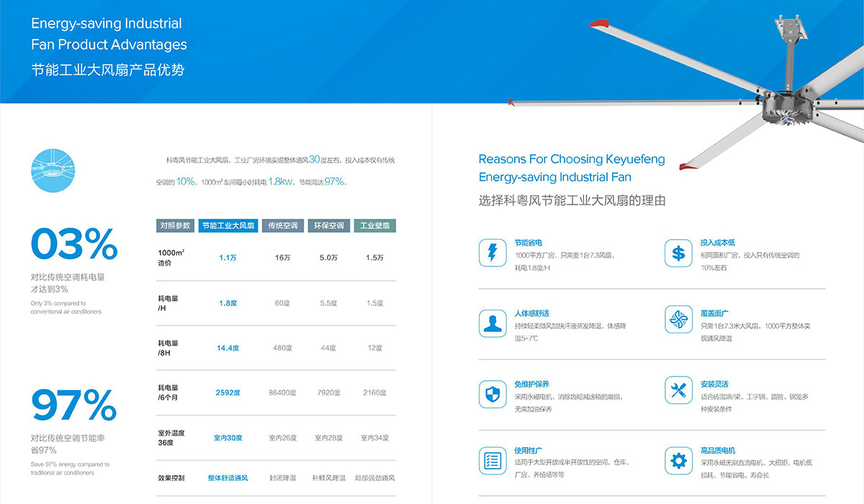
Task: Click the 7920度 cell
Action: (x=329, y=392)
